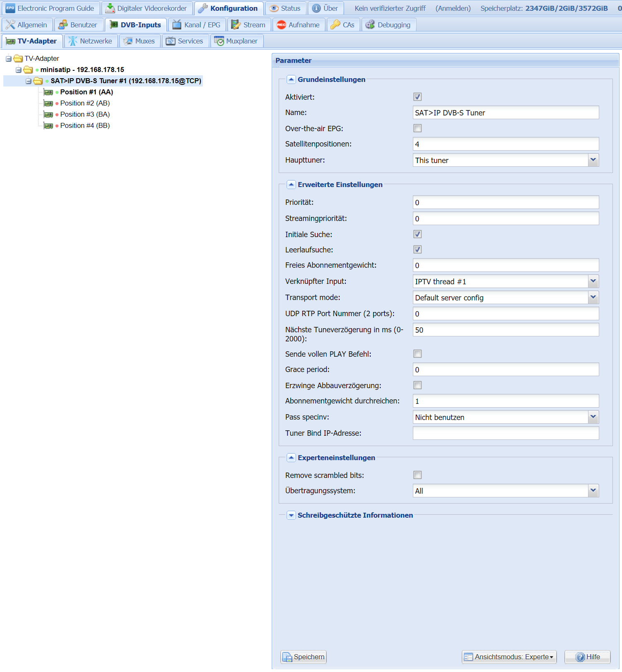
Task: Click the Name input field
Action: click(506, 113)
